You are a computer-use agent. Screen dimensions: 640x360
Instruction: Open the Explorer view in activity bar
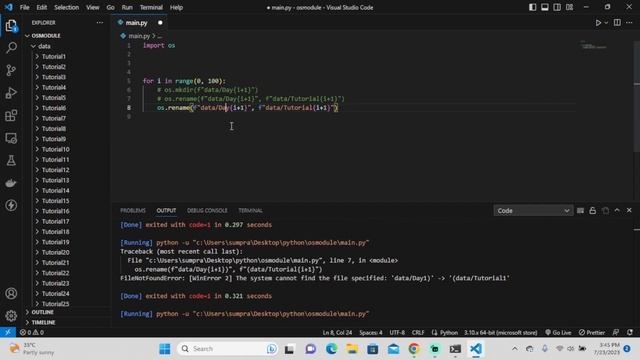click(11, 26)
